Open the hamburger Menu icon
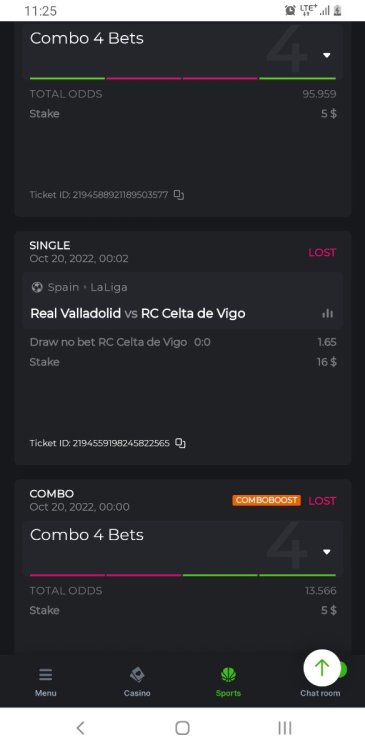Image resolution: width=365 pixels, height=750 pixels. pyautogui.click(x=45, y=675)
